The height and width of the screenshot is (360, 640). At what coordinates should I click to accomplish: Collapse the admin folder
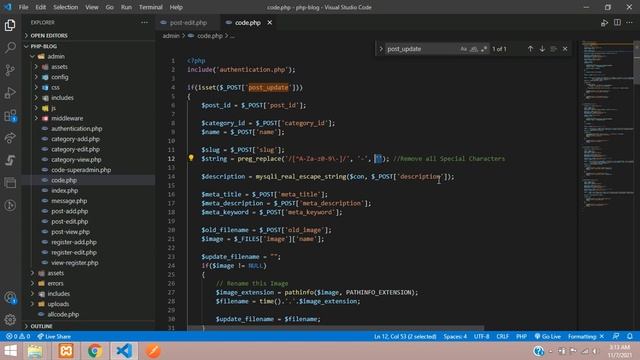89,56
